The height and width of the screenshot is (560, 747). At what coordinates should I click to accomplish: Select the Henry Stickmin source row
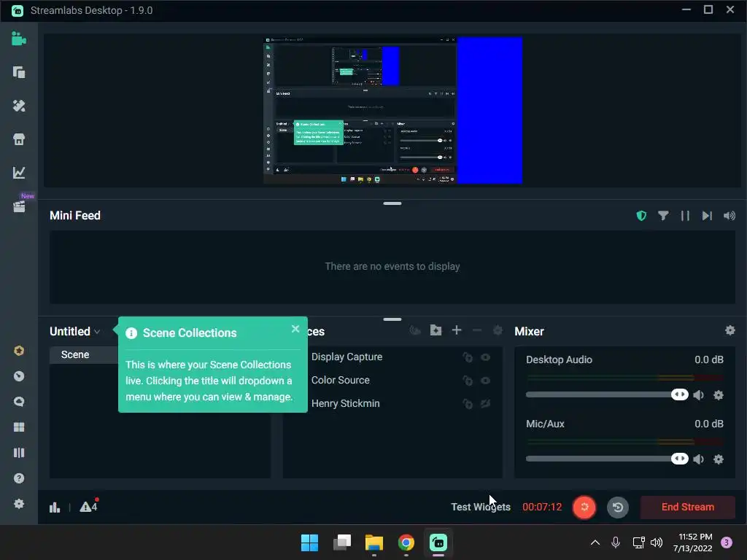(x=392, y=404)
